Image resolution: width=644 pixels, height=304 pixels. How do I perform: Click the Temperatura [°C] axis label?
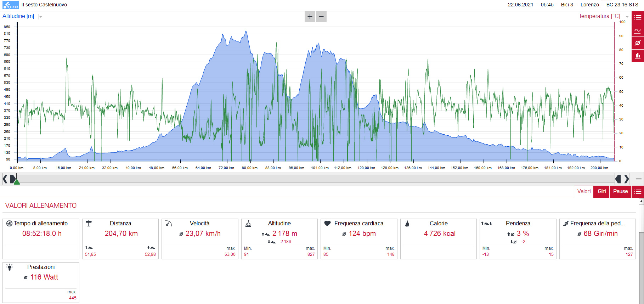(x=599, y=16)
